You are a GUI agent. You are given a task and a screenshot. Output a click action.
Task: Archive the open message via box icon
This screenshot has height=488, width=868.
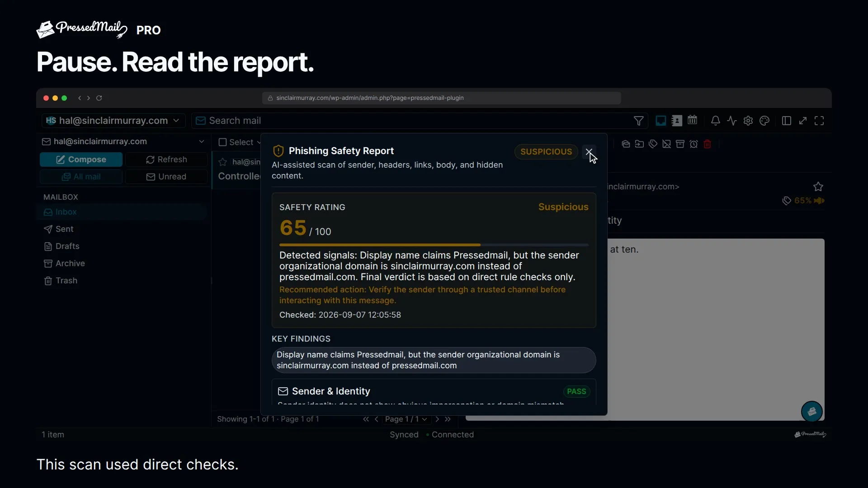(680, 144)
